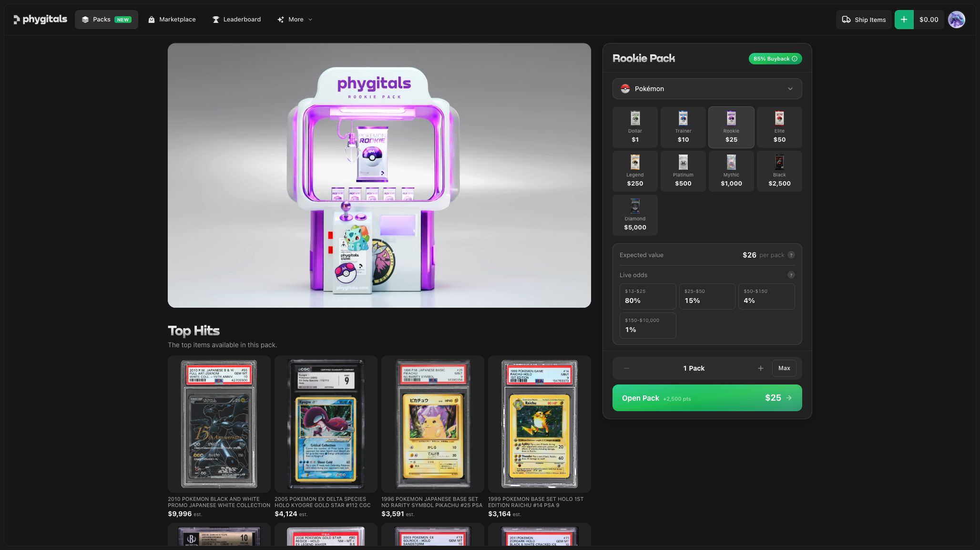Select the Diamond $5,000 pack
This screenshot has height=550, width=980.
click(635, 215)
